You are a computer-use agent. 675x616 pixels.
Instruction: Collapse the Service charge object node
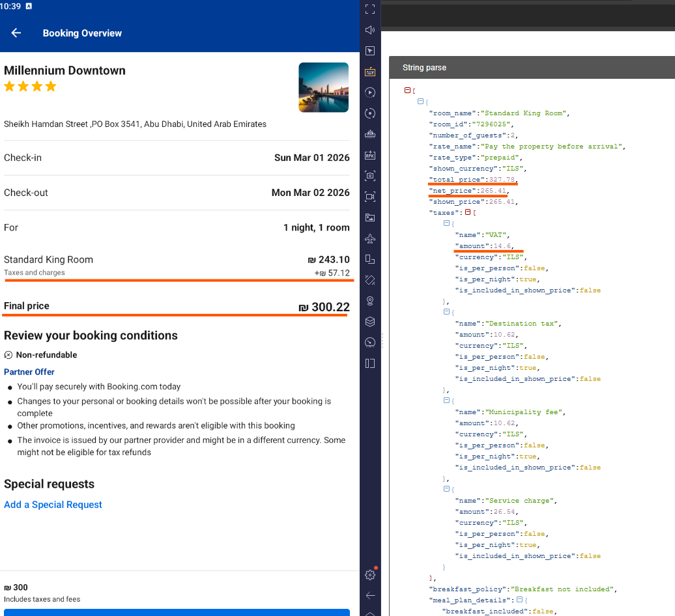446,488
